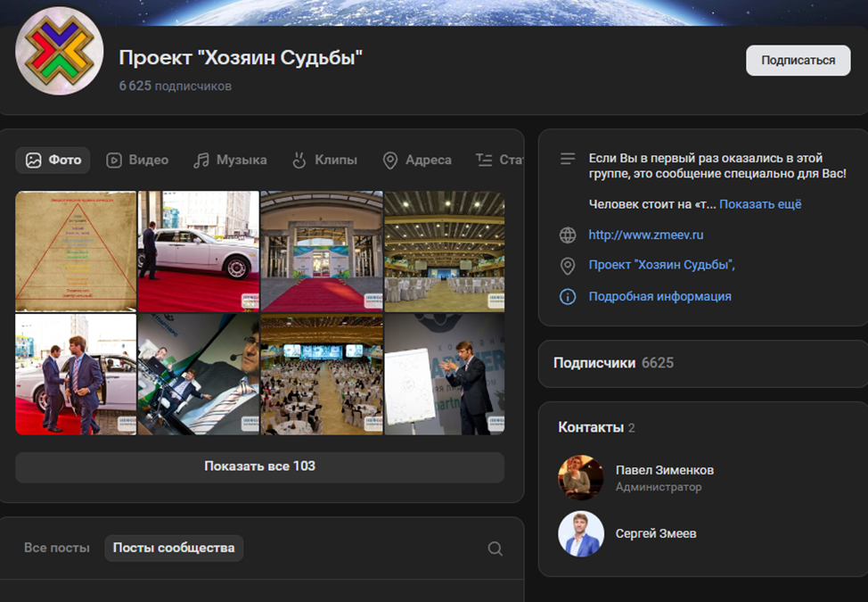Open the empty banquet hall photo
This screenshot has width=868, height=602.
tap(445, 252)
